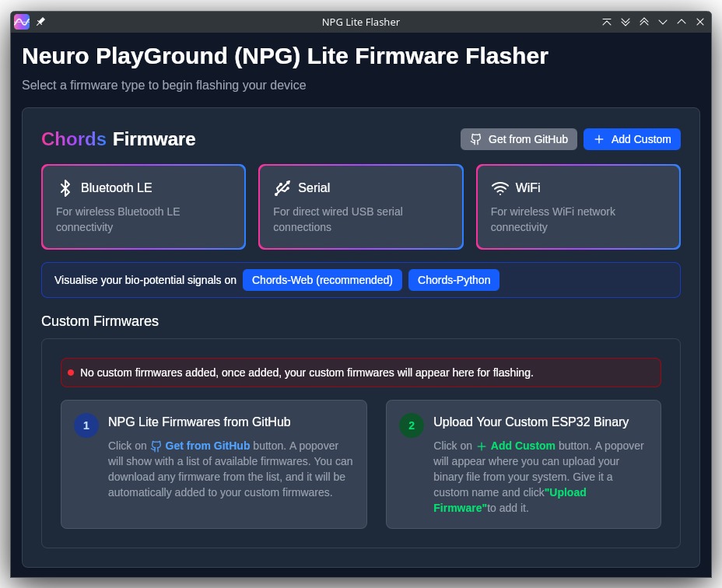Image resolution: width=722 pixels, height=588 pixels.
Task: Unshade the window with the double-down chevron
Action: click(x=626, y=22)
